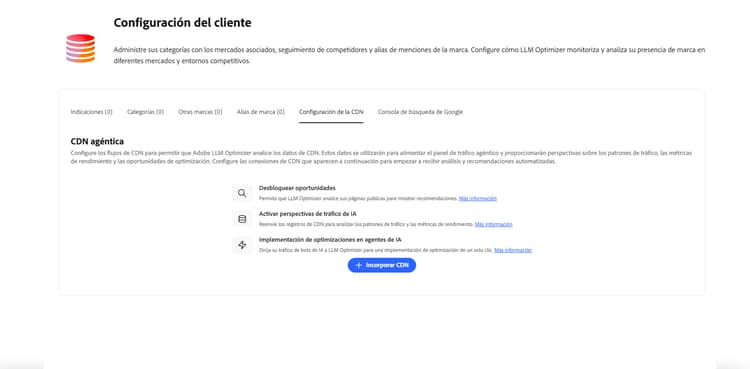This screenshot has height=369, width=750.
Task: Open Más información link under Implementación de optimizaciones
Action: click(x=513, y=250)
